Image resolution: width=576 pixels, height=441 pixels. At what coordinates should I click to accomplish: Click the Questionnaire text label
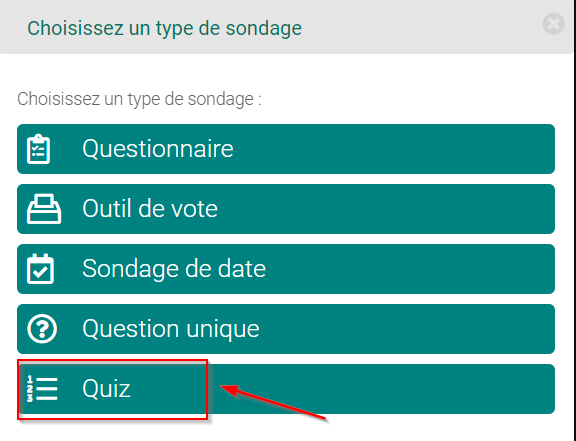pyautogui.click(x=158, y=149)
